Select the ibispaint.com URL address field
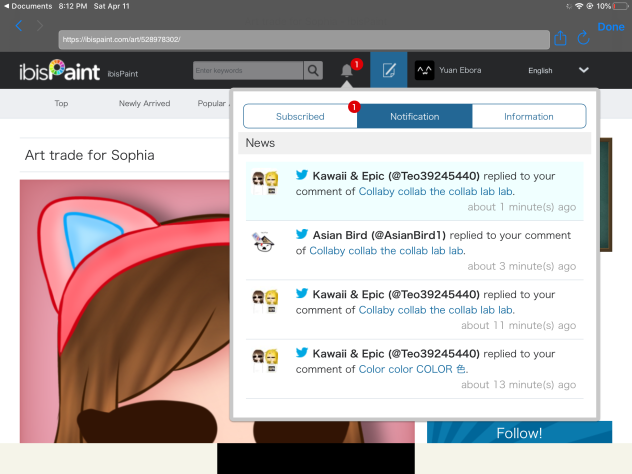632x474 pixels. (x=304, y=40)
